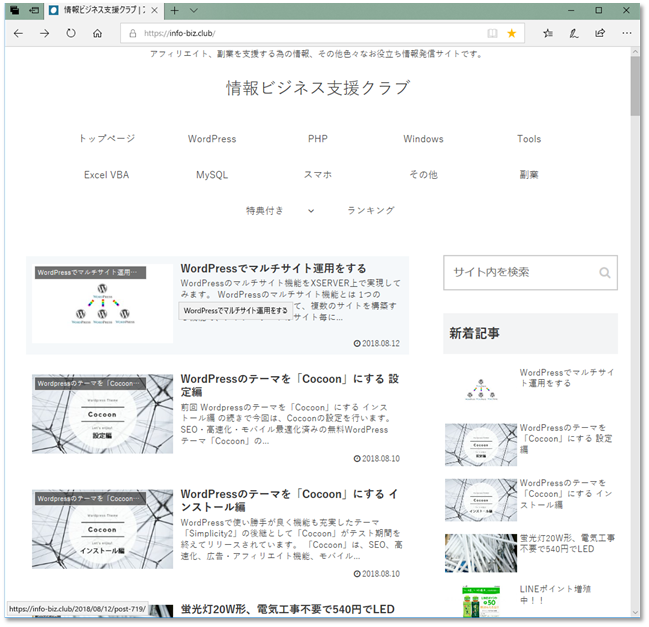Open the スマホ menu item

318,175
